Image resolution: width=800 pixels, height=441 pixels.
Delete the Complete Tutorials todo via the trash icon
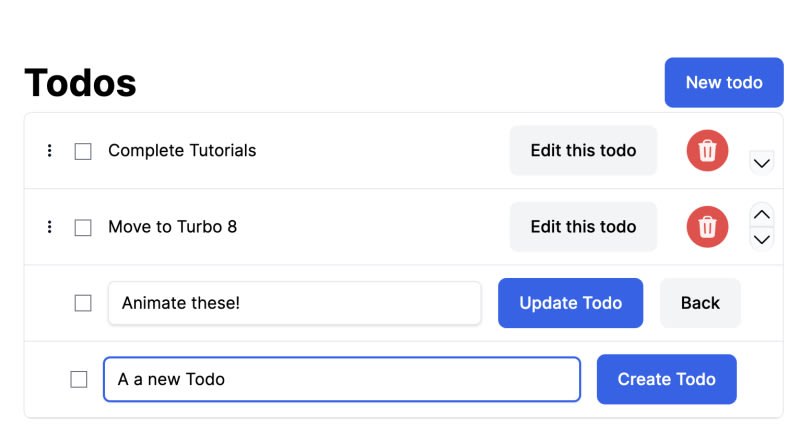(x=707, y=151)
